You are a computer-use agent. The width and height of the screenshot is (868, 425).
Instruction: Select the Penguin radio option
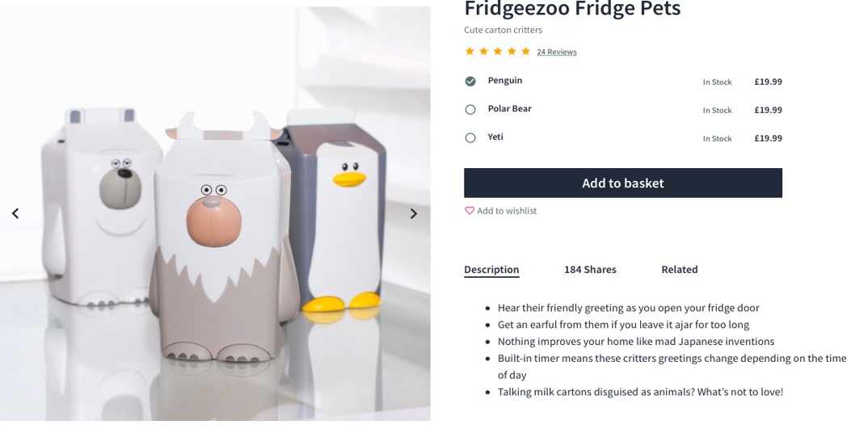tap(470, 82)
